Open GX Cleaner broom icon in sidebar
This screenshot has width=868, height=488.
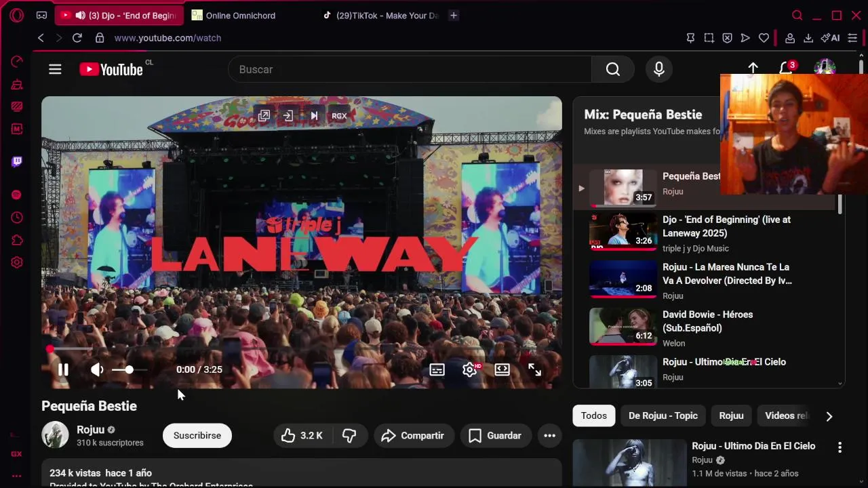(17, 85)
